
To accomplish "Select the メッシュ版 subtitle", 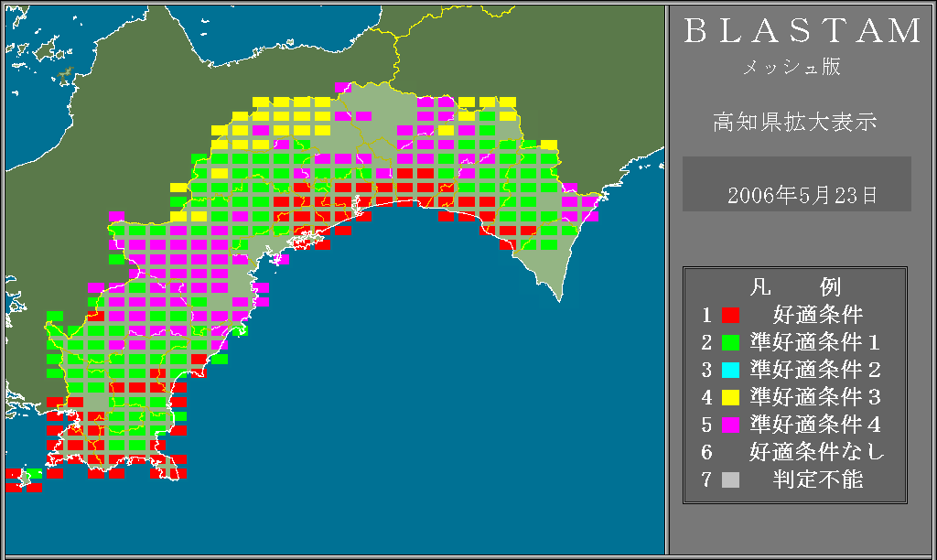I will click(792, 68).
